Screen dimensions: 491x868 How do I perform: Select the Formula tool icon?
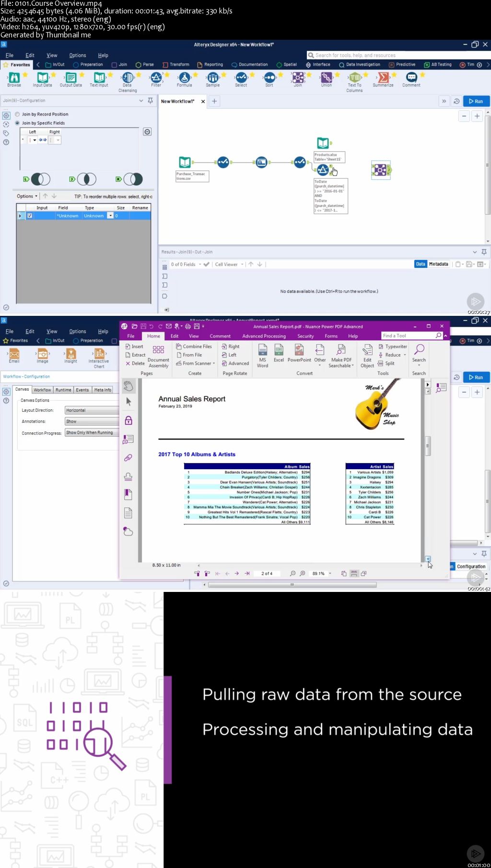[x=184, y=77]
